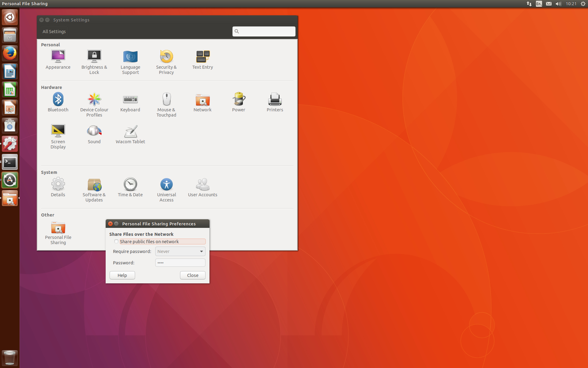Open the Appearance settings panel
588x368 pixels.
[x=58, y=57]
